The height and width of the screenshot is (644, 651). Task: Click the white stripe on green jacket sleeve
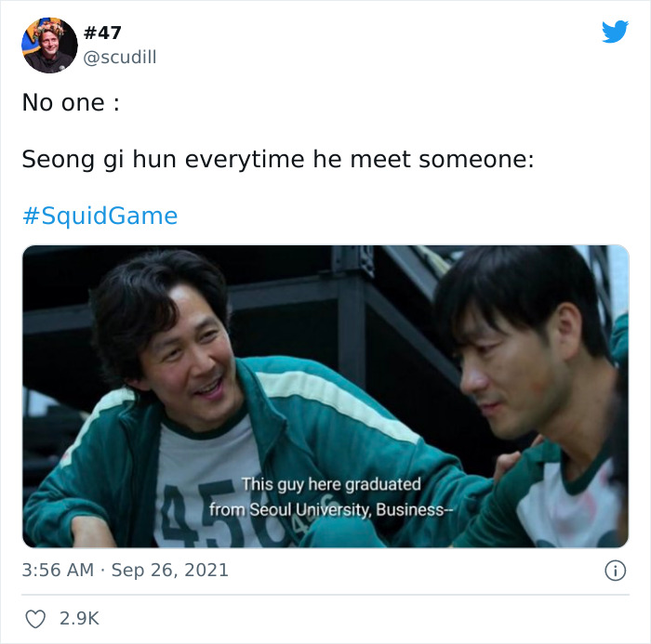coord(337,404)
